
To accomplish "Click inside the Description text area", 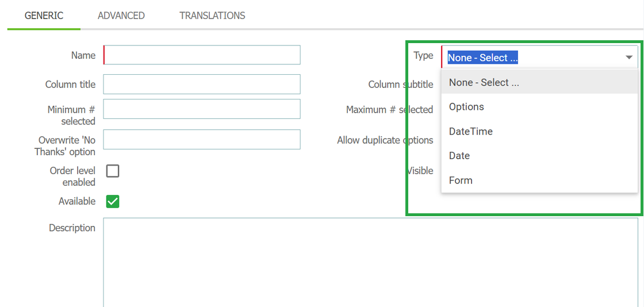I will [x=370, y=263].
